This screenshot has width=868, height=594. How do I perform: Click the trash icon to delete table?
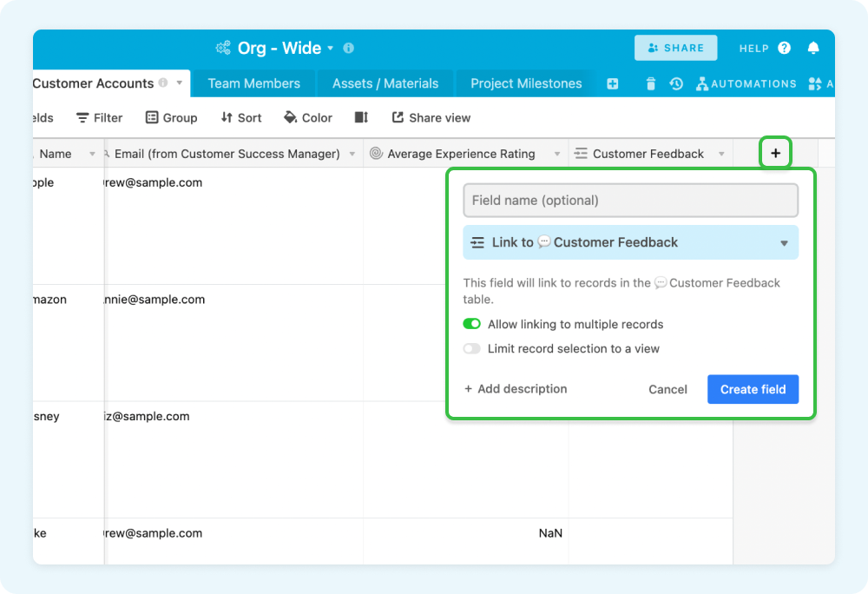tap(650, 83)
